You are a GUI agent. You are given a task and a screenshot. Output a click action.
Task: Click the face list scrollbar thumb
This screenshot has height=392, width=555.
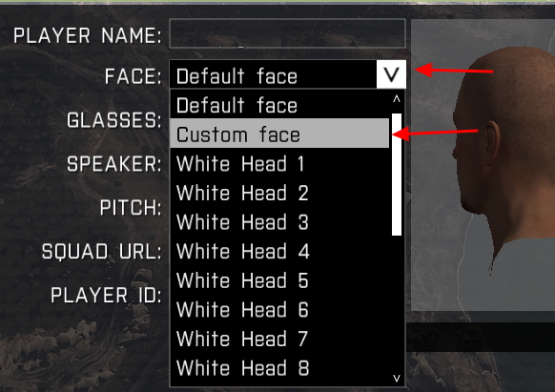click(397, 175)
